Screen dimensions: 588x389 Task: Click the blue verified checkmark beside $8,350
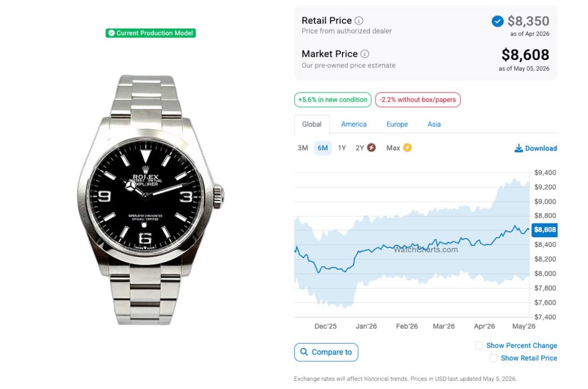(x=497, y=21)
